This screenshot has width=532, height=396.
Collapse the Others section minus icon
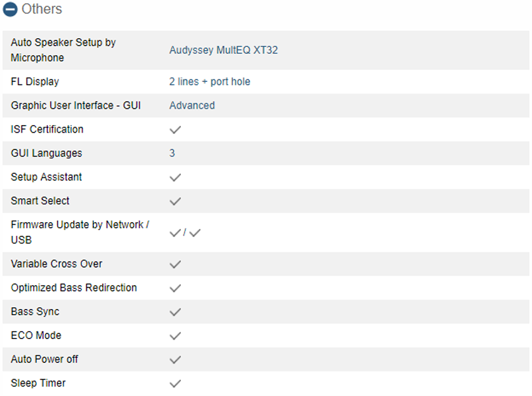tap(10, 9)
